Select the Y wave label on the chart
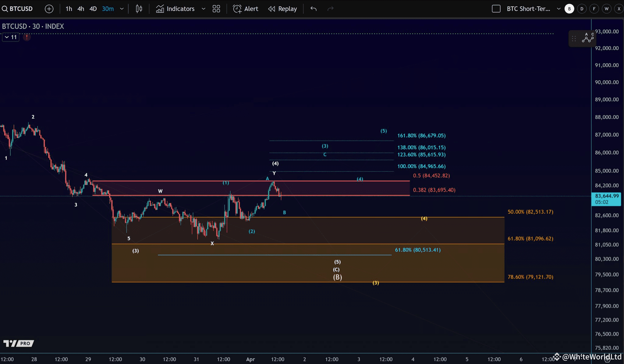Image resolution: width=624 pixels, height=364 pixels. pyautogui.click(x=274, y=173)
